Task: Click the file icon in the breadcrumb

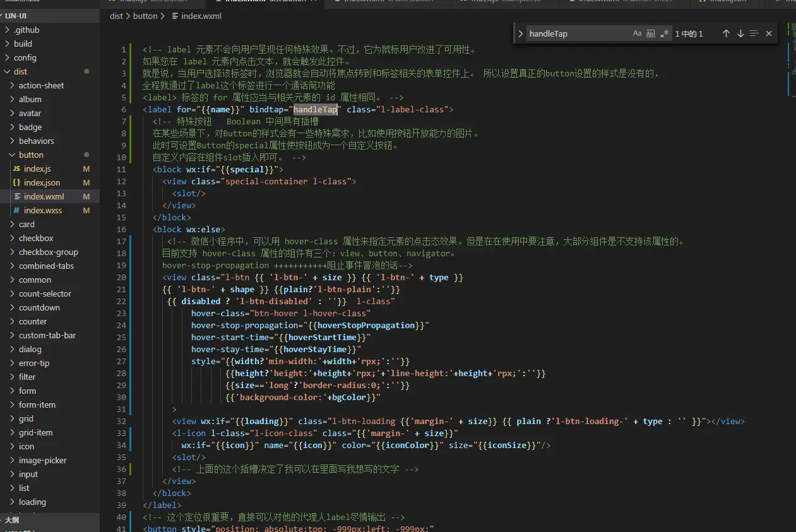Action: click(175, 16)
